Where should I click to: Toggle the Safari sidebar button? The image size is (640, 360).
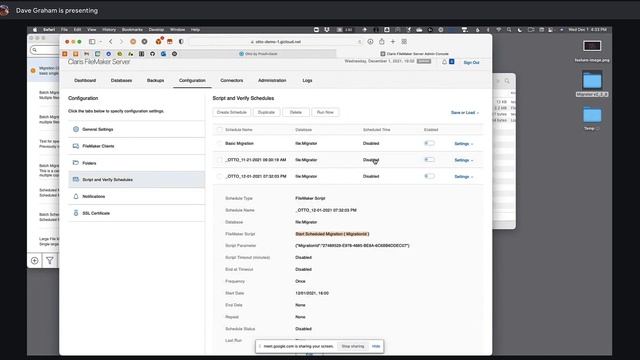(x=92, y=42)
